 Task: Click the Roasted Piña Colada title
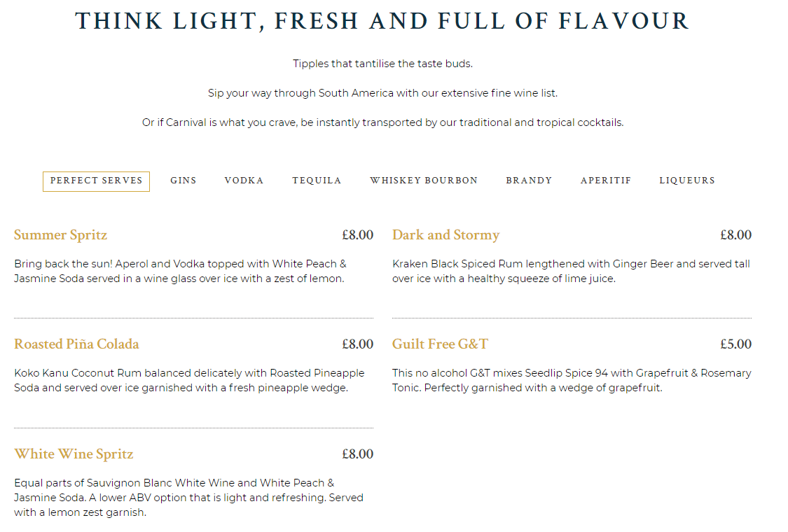[x=76, y=344]
